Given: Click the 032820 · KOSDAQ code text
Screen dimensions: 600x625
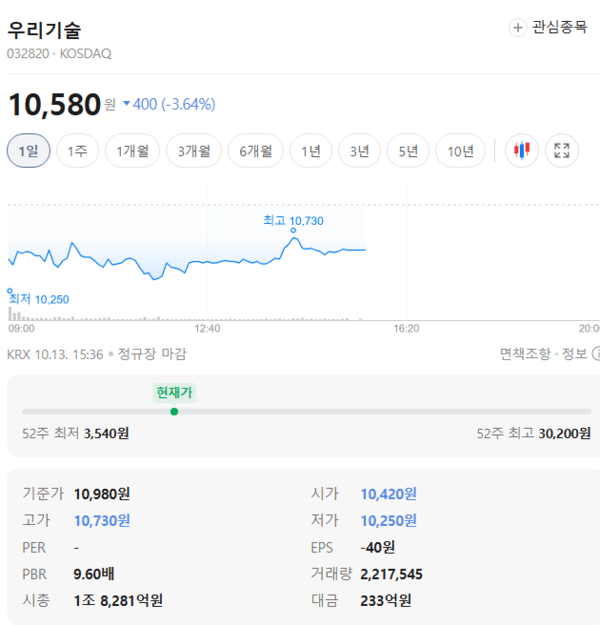Looking at the screenshot, I should coord(59,53).
